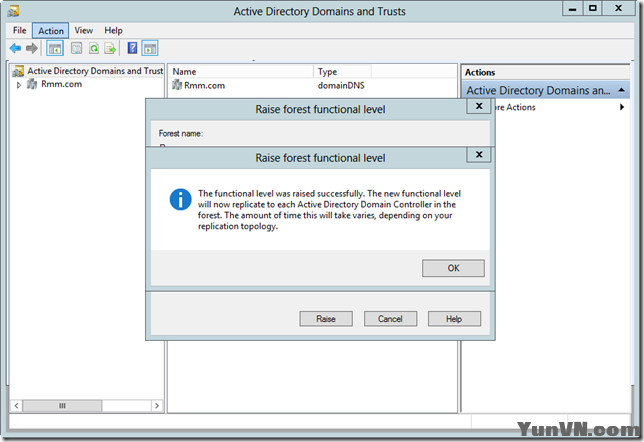Toggle the Show/Hide Console Tree icon

click(55, 48)
